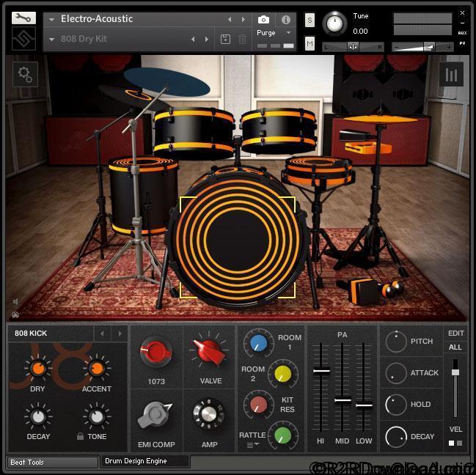476x475 pixels.
Task: Click the EDIT button
Action: (x=455, y=333)
